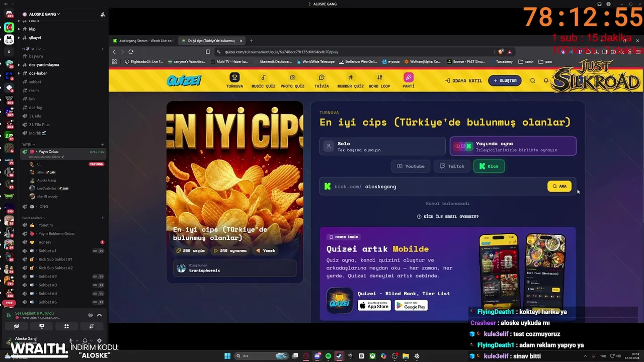Toggle Discord headphone deafen
The height and width of the screenshot is (362, 644).
[x=85, y=340]
